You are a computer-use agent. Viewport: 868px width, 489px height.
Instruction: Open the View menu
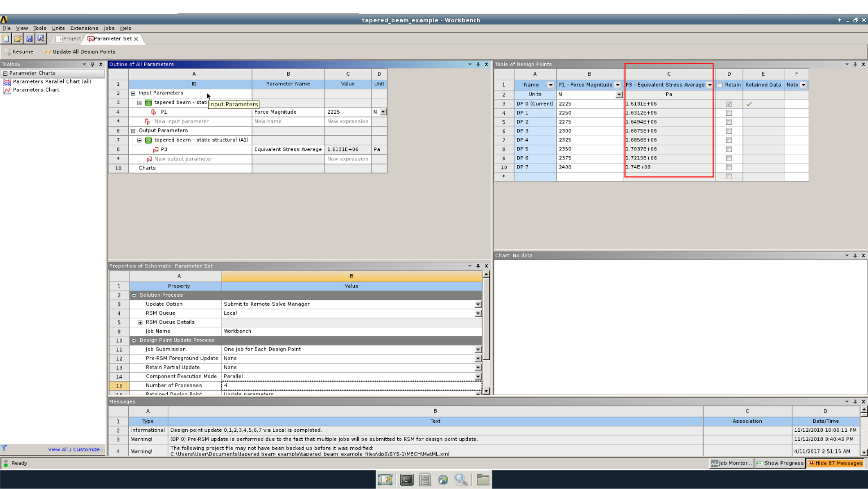22,28
